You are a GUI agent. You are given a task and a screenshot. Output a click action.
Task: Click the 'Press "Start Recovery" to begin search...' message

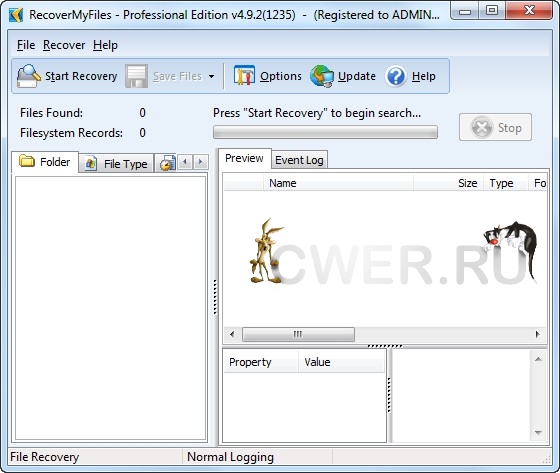click(317, 113)
